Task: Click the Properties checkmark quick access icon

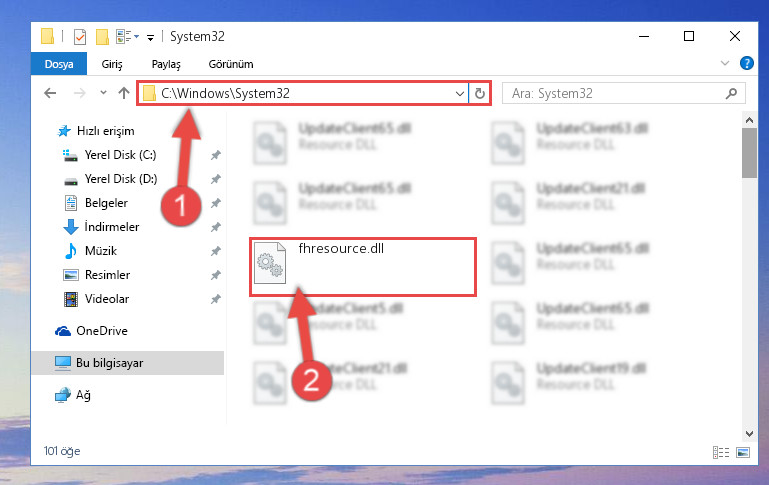Action: tap(80, 37)
